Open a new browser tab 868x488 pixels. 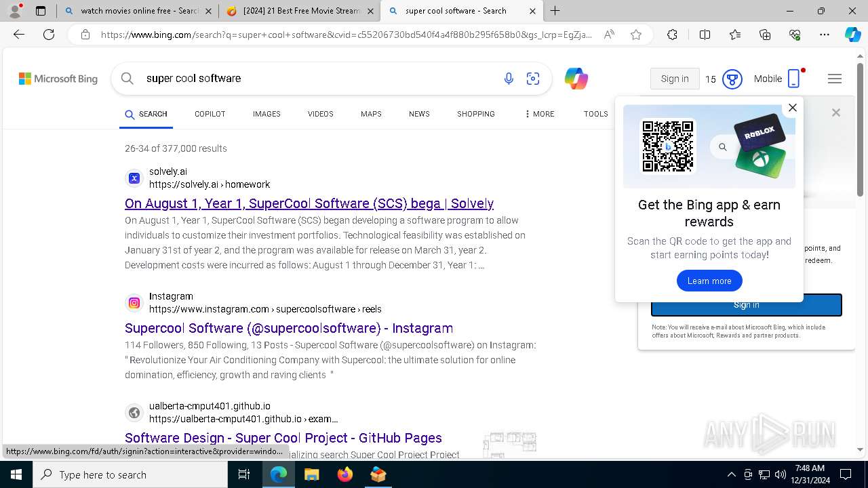pyautogui.click(x=555, y=11)
